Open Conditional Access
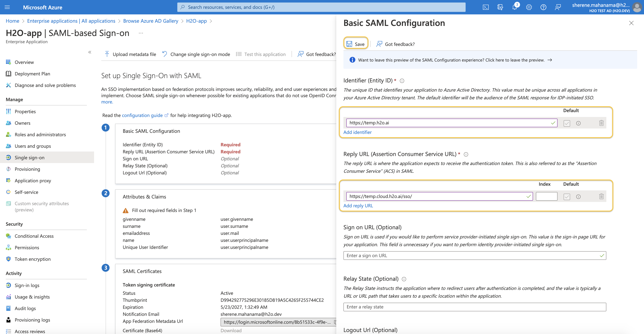 point(47,236)
